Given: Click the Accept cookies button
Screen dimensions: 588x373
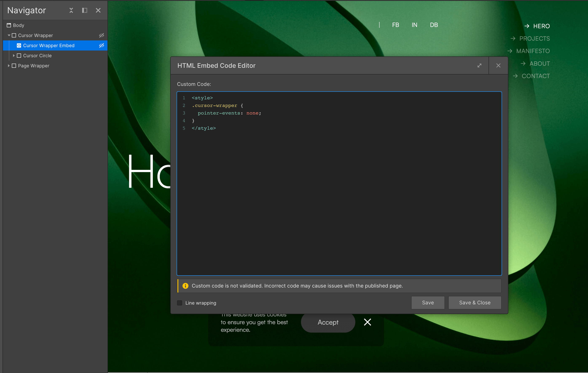Looking at the screenshot, I should coord(328,322).
